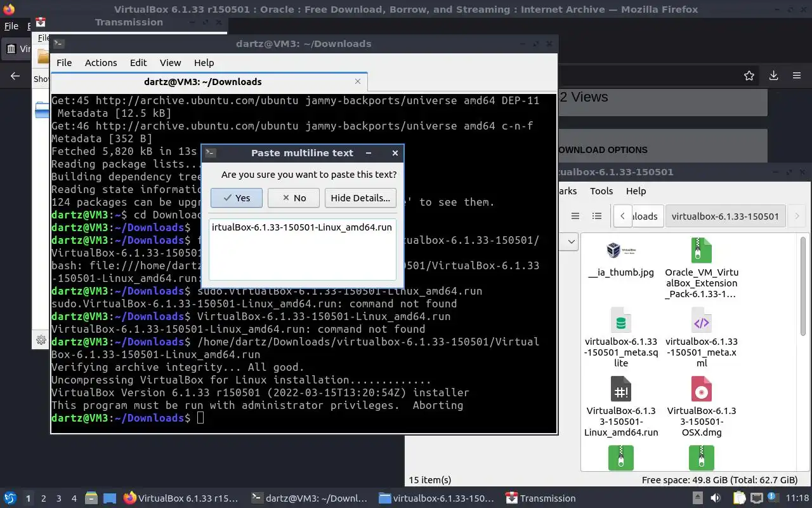Open the terminal File menu
The width and height of the screenshot is (812, 508).
(64, 62)
